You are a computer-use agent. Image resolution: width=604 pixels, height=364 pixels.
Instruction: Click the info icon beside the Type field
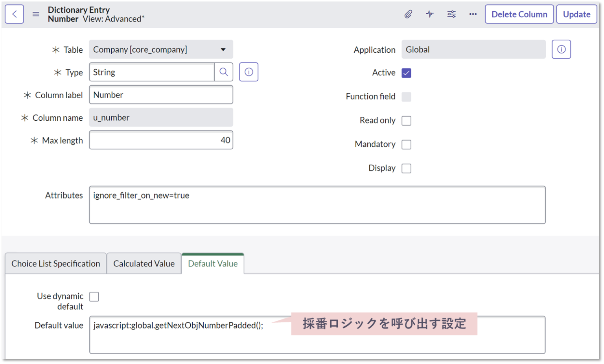(x=249, y=72)
